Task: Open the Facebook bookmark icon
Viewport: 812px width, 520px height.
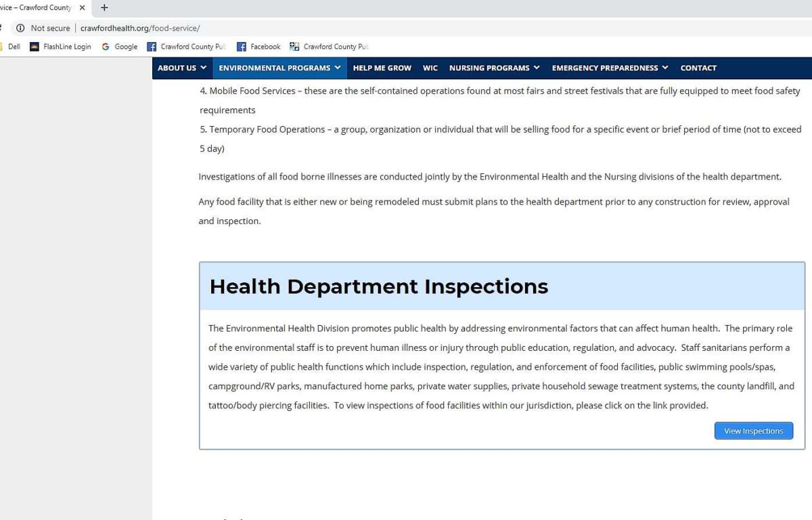Action: click(242, 47)
